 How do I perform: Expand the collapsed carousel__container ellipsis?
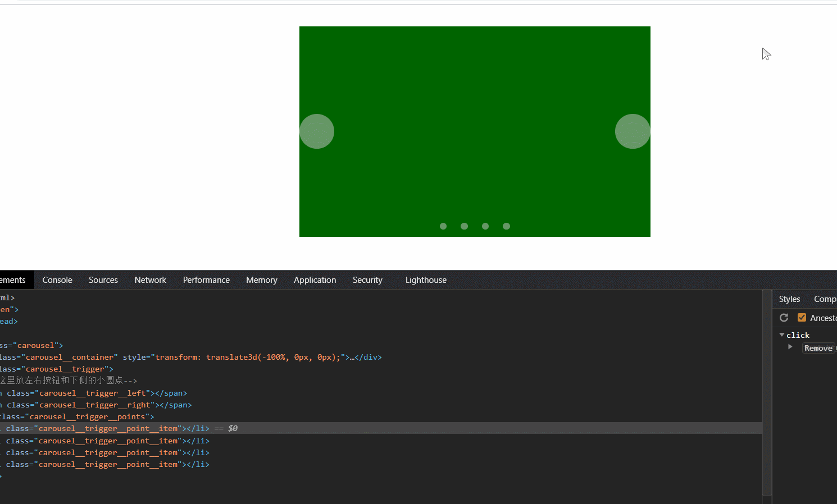tap(352, 358)
